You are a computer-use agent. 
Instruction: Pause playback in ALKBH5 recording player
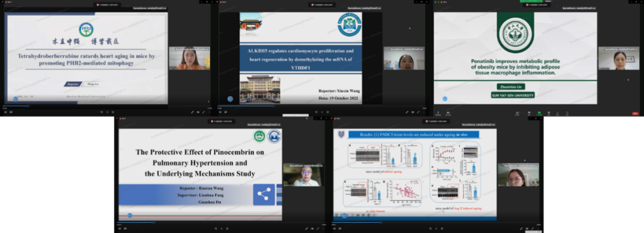219,112
